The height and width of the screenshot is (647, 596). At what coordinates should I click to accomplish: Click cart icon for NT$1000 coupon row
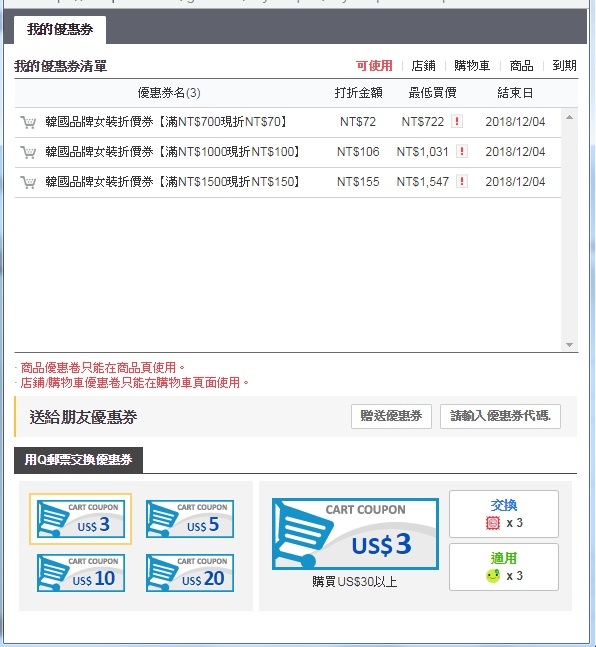click(x=28, y=152)
